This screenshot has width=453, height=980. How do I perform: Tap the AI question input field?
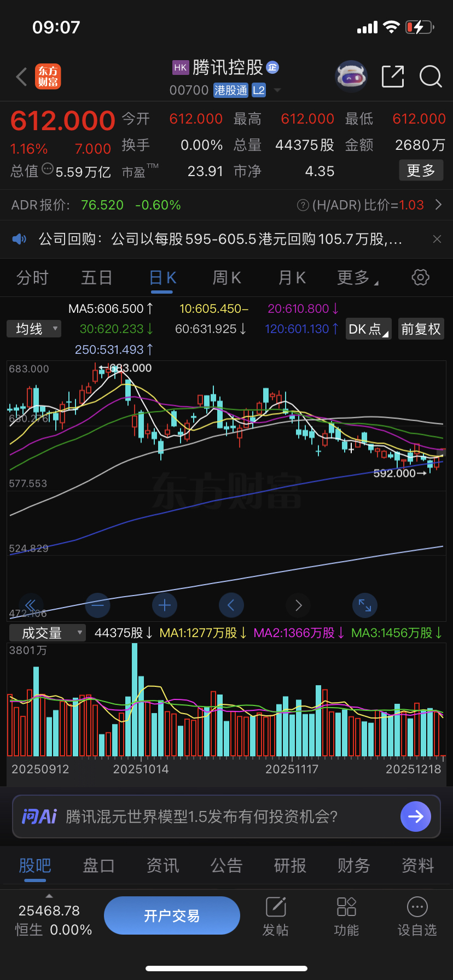226,816
